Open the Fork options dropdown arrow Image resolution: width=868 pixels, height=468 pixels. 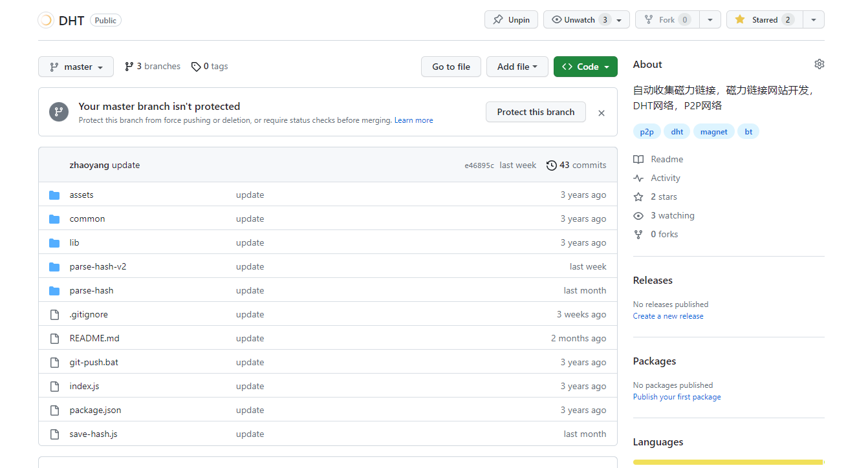[710, 20]
